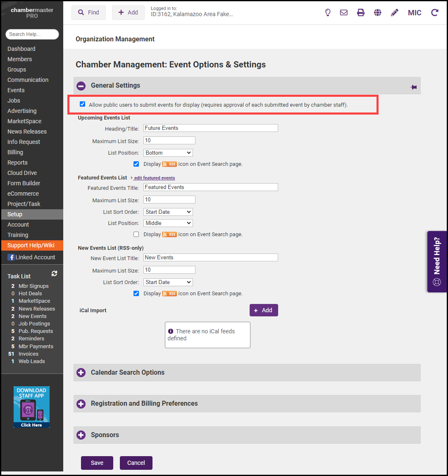448x476 pixels.
Task: Refresh the Task List
Action: point(54,274)
